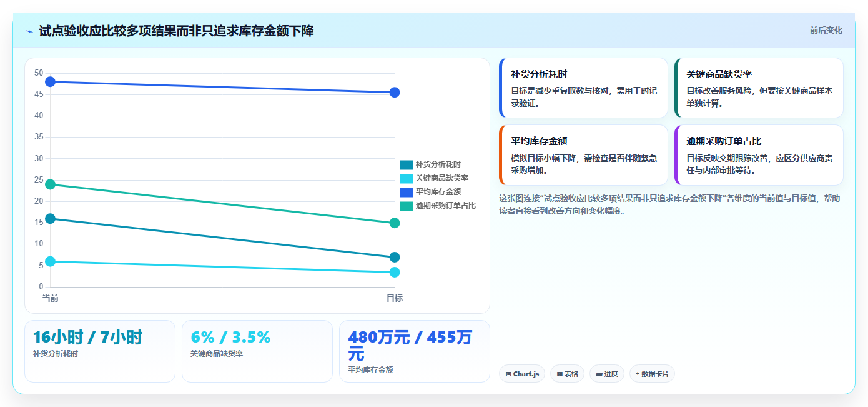Toggle 补货分析耗时 legend color box
Image resolution: width=868 pixels, height=407 pixels.
pos(407,164)
